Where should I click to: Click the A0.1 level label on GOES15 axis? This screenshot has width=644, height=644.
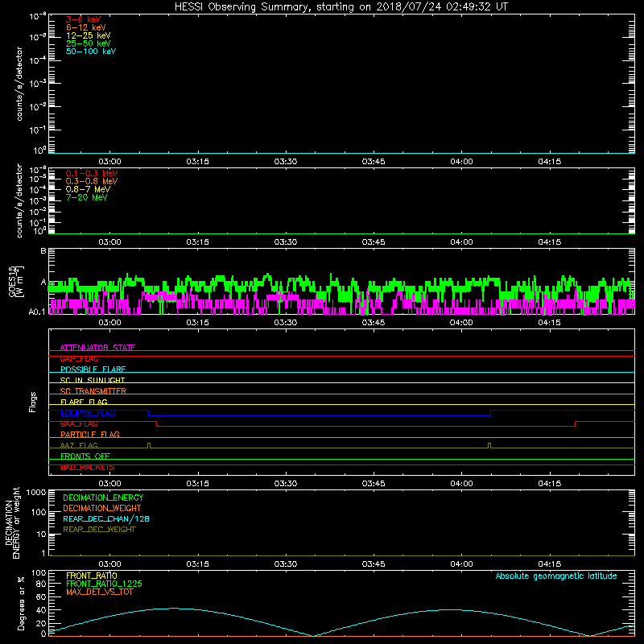(37, 312)
